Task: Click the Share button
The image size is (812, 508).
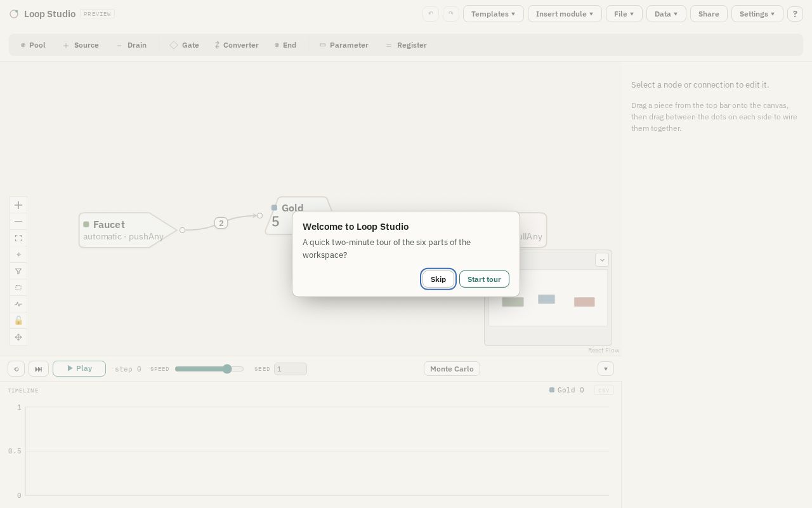Action: coord(709,14)
